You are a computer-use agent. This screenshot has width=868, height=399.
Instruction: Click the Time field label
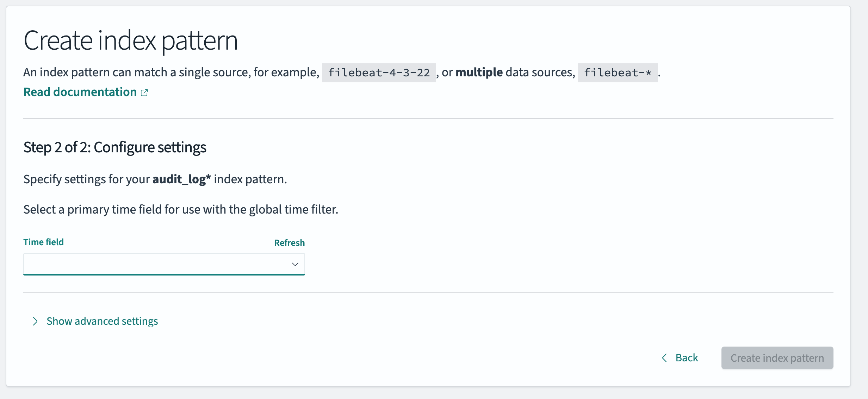43,242
